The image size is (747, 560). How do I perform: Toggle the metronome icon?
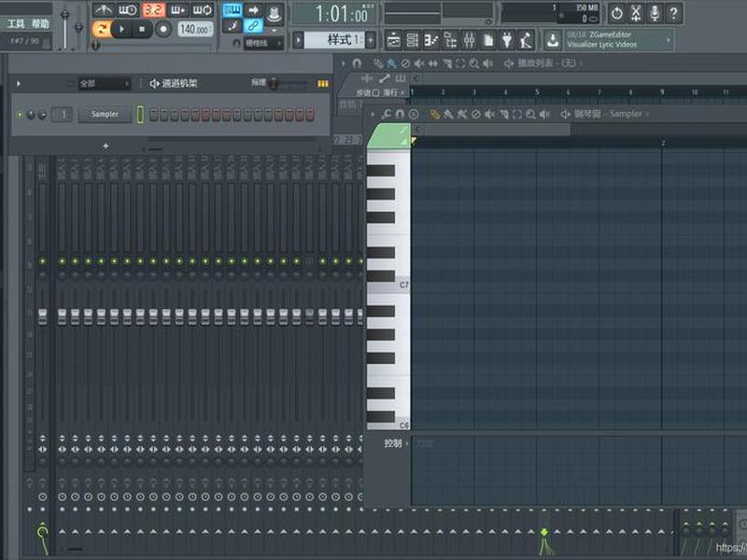coord(103,10)
